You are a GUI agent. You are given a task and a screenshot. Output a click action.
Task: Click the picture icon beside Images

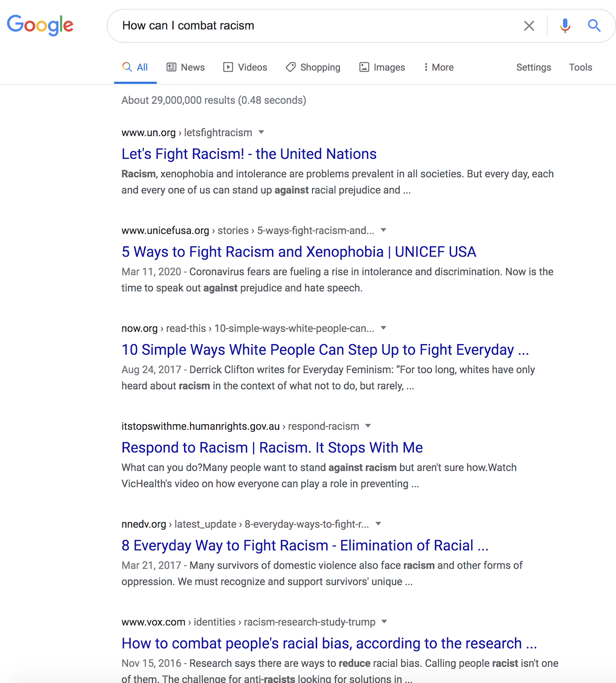[x=364, y=67]
